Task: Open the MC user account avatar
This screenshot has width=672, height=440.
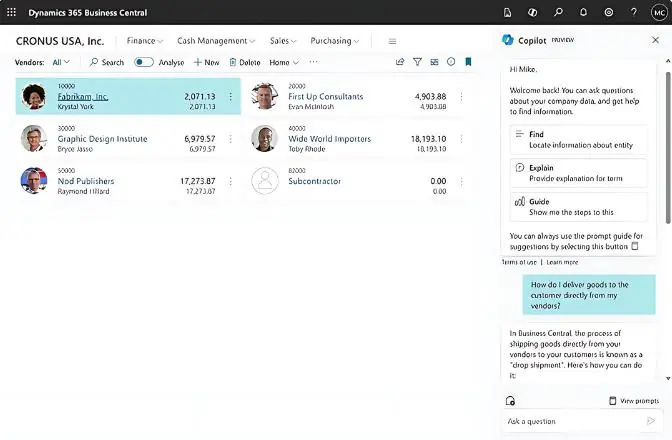Action: [x=659, y=12]
